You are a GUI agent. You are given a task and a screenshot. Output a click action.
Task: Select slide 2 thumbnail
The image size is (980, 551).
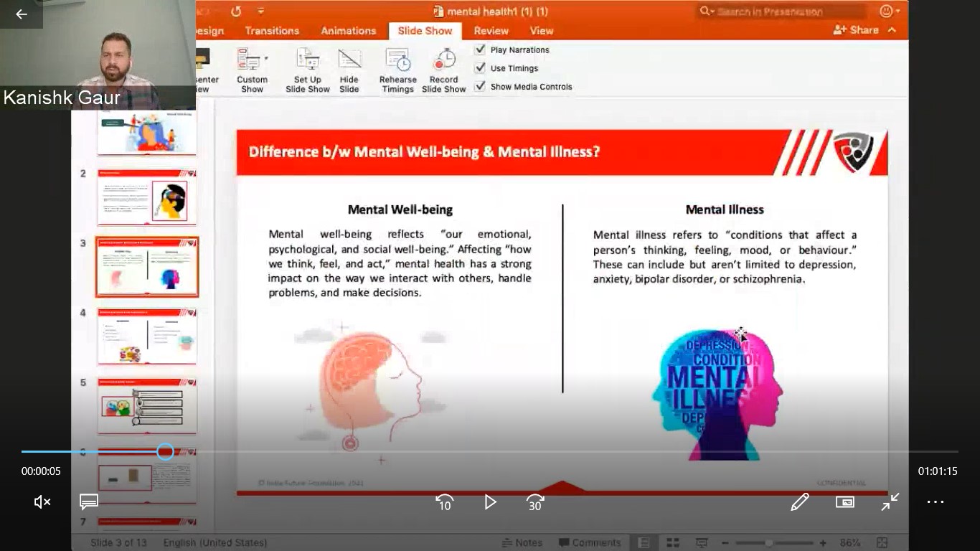coord(147,197)
